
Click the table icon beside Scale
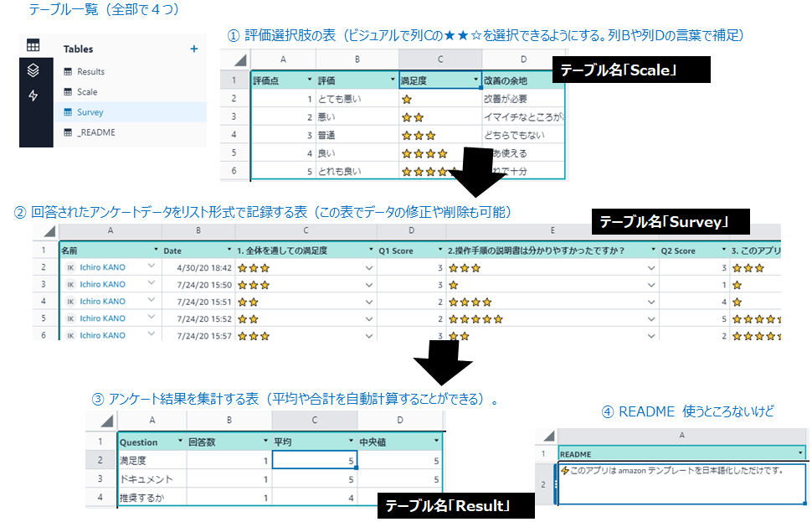tap(68, 92)
